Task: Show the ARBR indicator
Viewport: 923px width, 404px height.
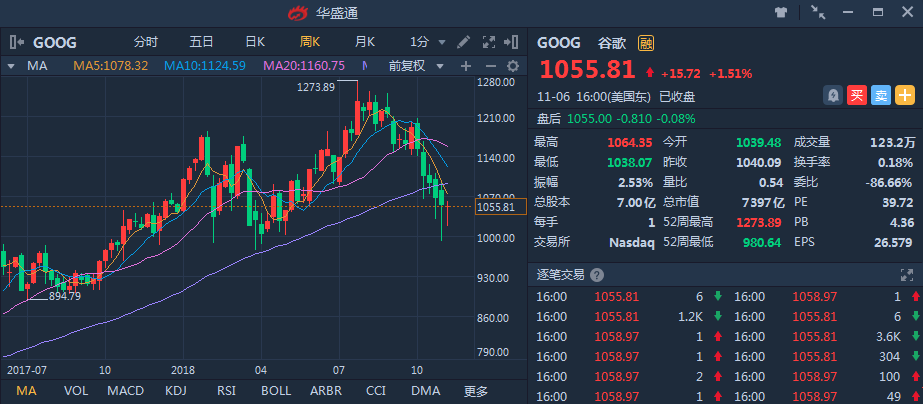Action: (x=326, y=390)
